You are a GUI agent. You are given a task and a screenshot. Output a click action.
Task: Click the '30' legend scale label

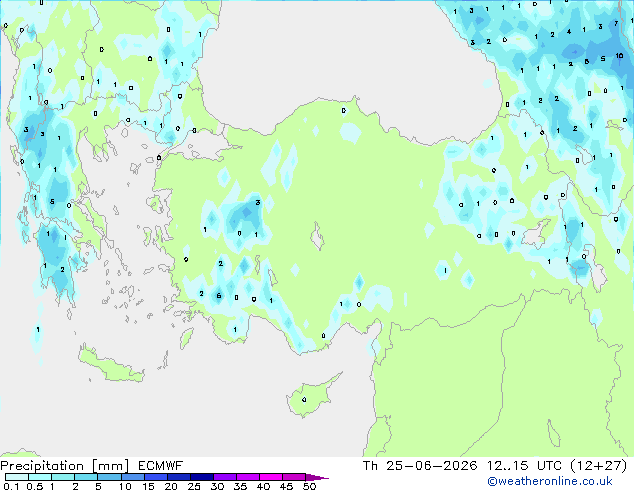217,486
